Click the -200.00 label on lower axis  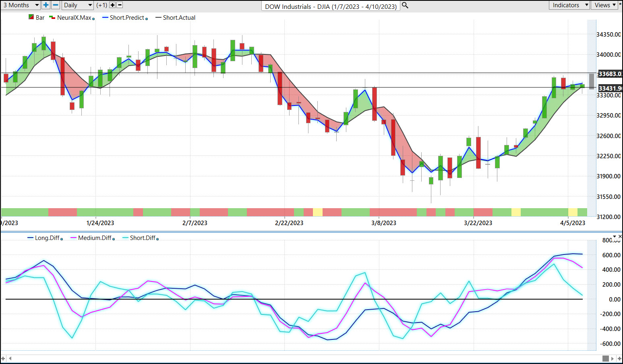(610, 314)
